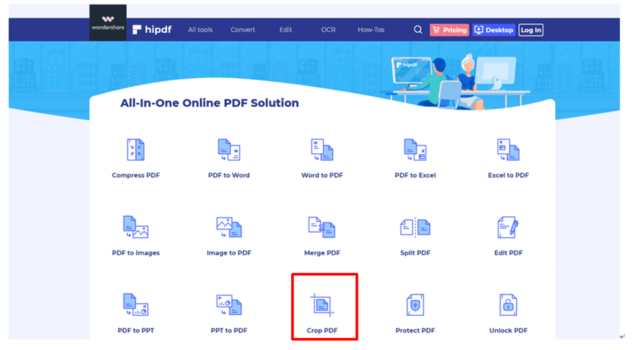Select the Image to PDF icon

(x=229, y=228)
